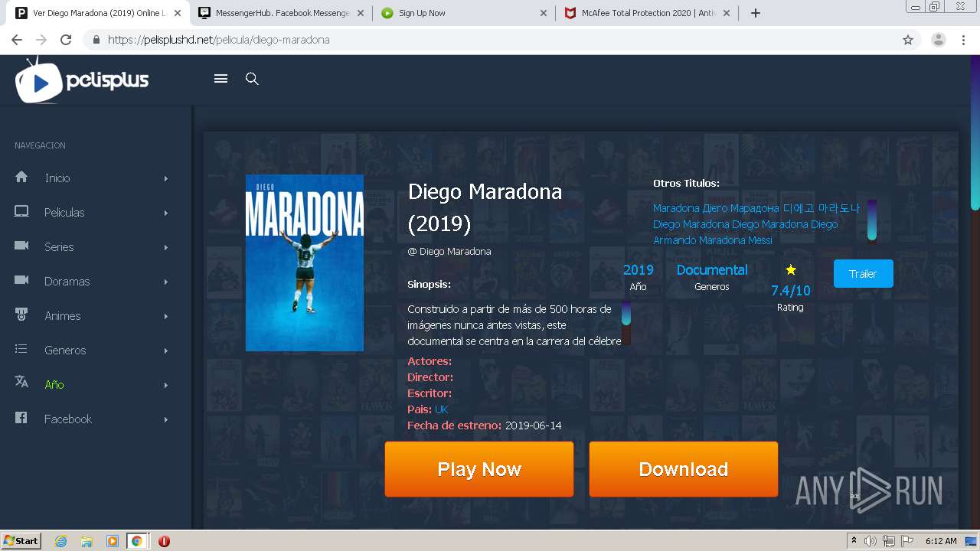Click the synopsis text scrollbar
980x551 pixels.
[626, 323]
